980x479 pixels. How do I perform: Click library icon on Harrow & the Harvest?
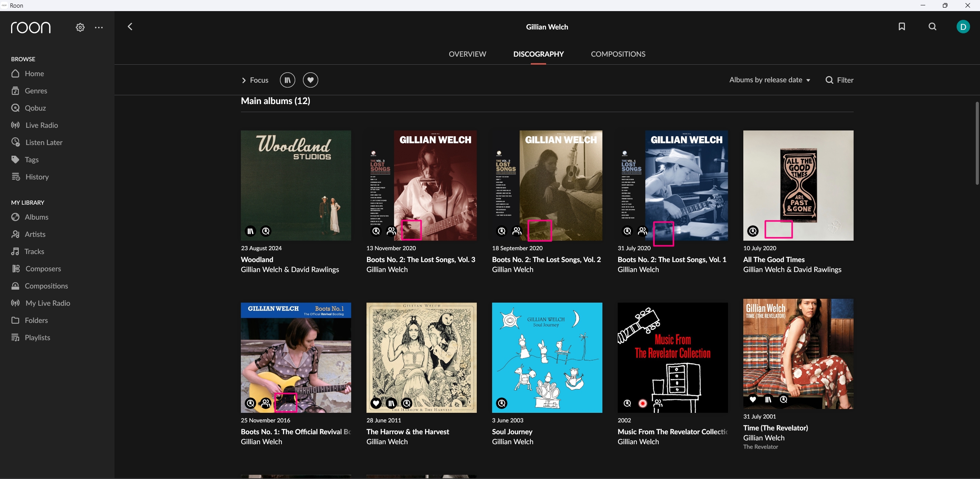(x=391, y=403)
